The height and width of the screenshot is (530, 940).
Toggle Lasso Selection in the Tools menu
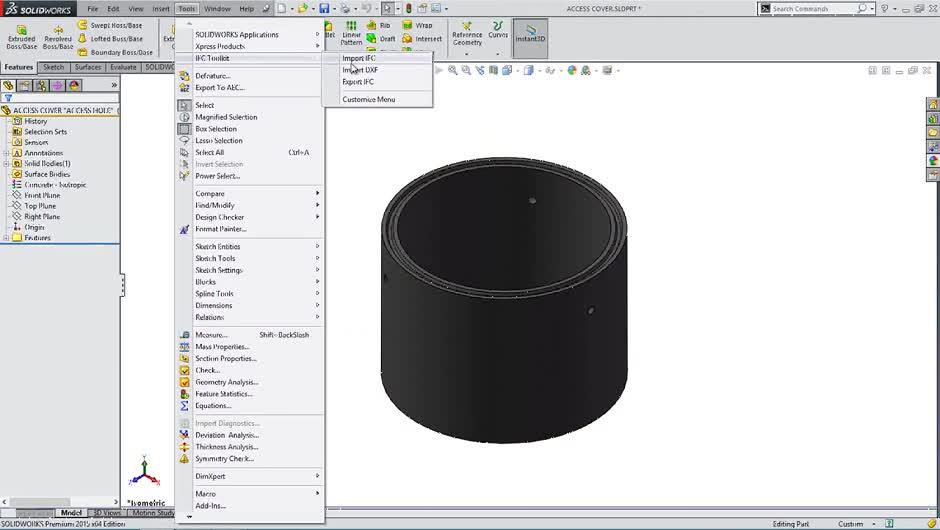click(218, 141)
